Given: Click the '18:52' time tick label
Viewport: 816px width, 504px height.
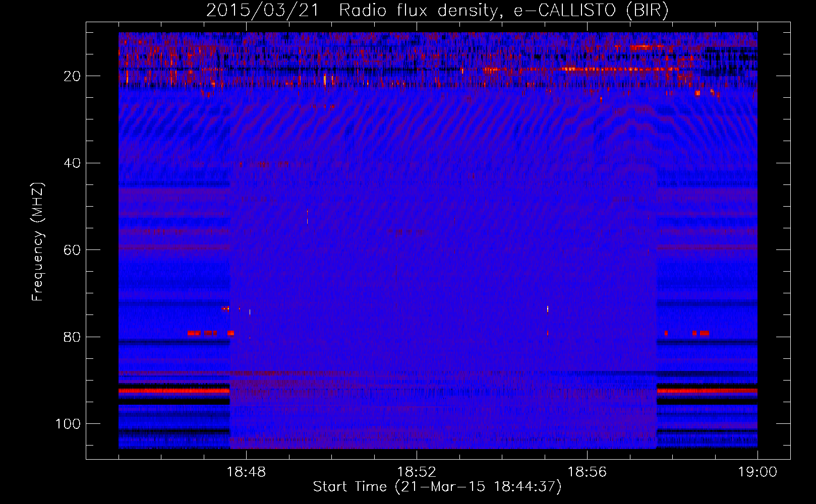Looking at the screenshot, I should pos(417,472).
